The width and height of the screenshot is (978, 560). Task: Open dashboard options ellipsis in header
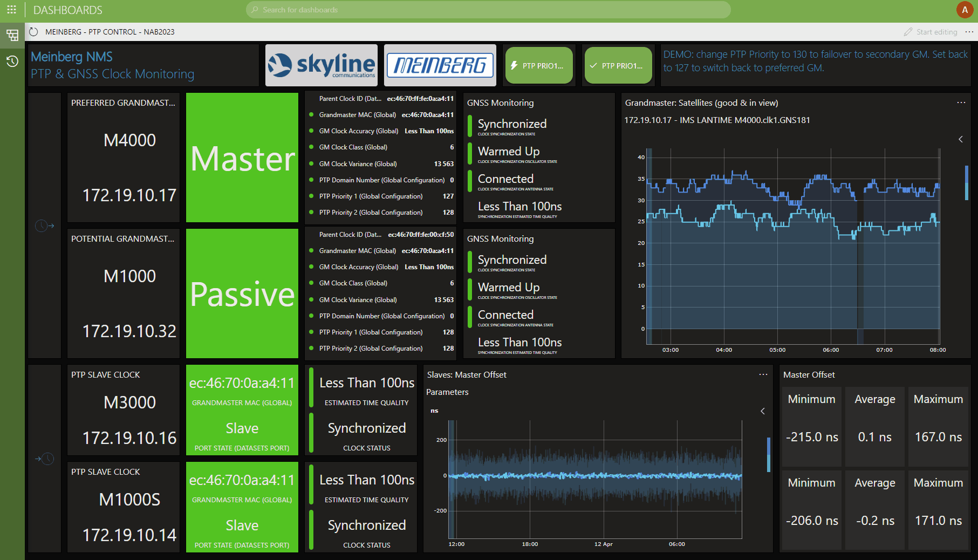point(969,32)
